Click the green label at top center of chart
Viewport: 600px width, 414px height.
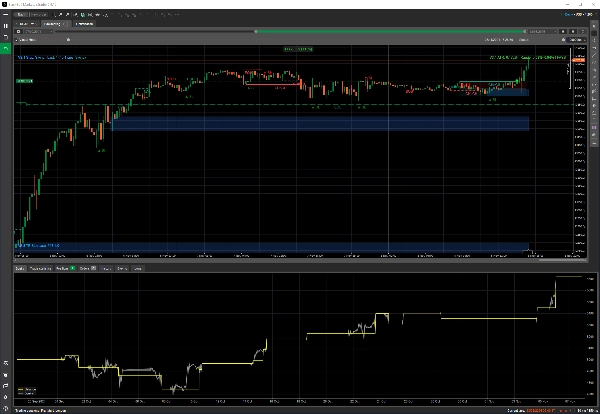298,49
